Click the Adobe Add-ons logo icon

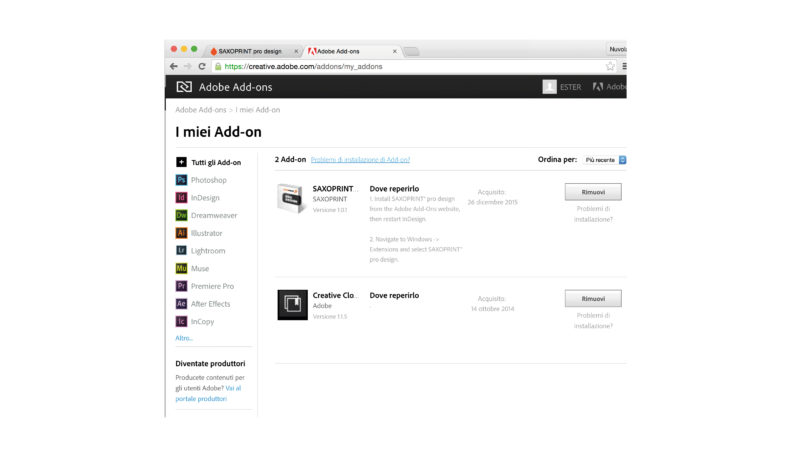[x=184, y=87]
